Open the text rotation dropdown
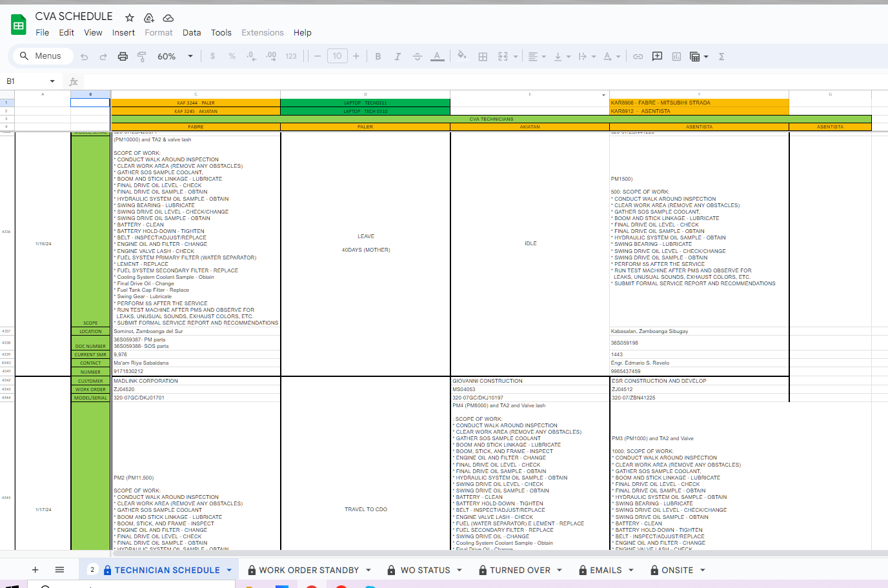The width and height of the screenshot is (888, 588). (x=612, y=57)
